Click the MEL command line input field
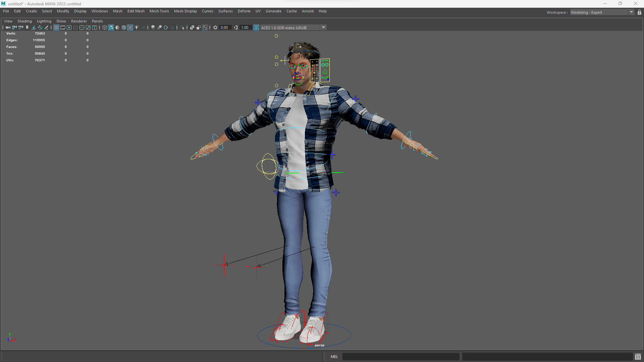This screenshot has width=644, height=362. tap(400, 357)
